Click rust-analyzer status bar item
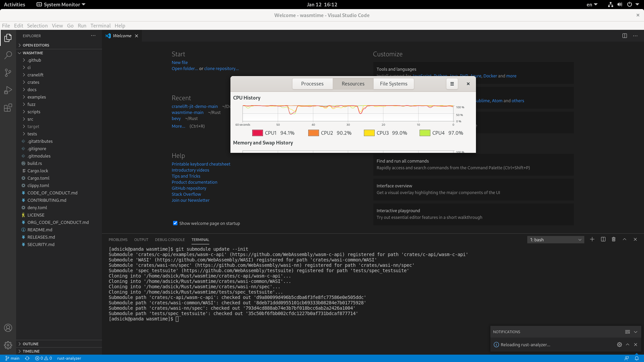The width and height of the screenshot is (644, 362). (x=69, y=358)
